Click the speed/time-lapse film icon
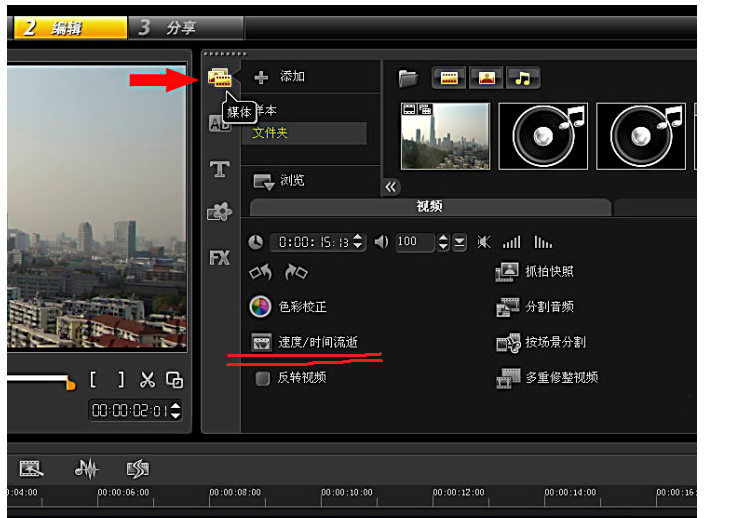This screenshot has width=730, height=518. (x=262, y=343)
